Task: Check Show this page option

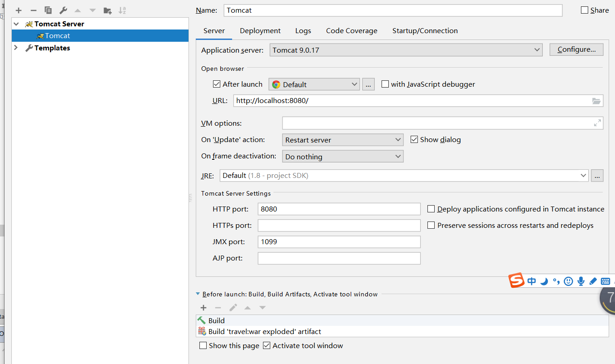Action: [x=203, y=345]
